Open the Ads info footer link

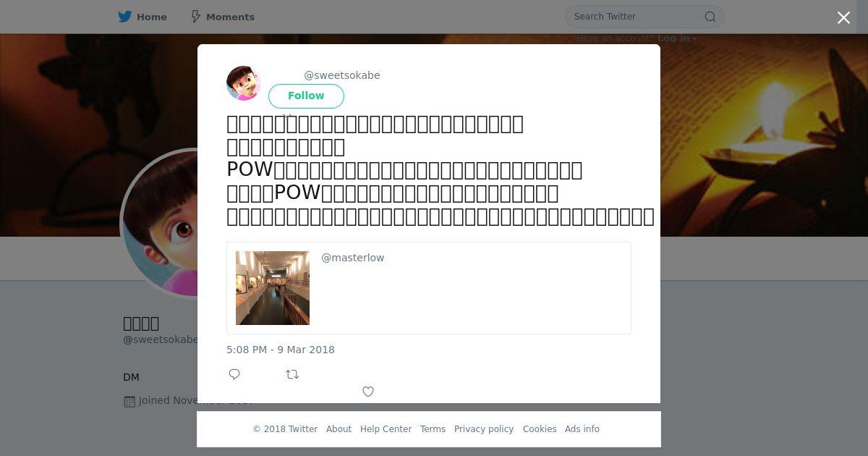point(582,429)
